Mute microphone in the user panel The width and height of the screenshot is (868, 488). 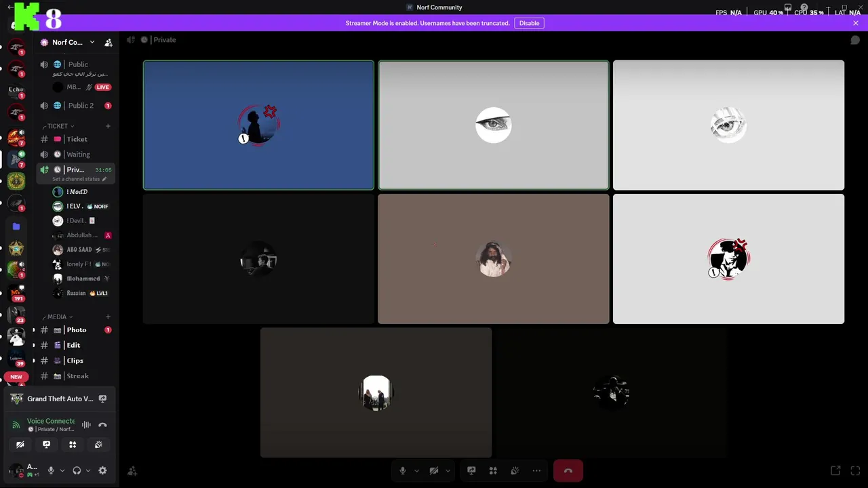pos(51,470)
